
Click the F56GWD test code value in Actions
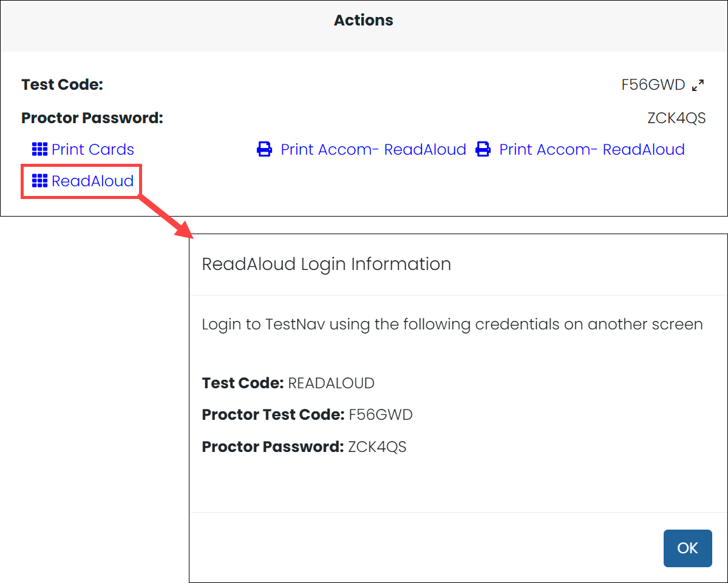[653, 85]
